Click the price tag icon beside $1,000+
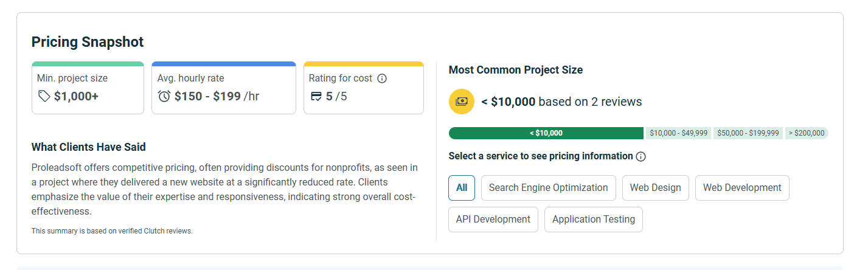The image size is (868, 270). (44, 96)
